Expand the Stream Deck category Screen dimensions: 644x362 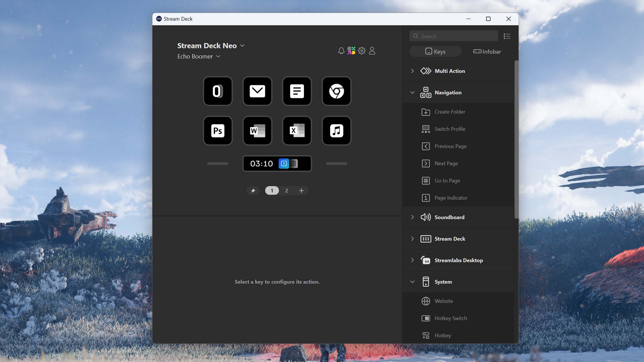click(x=412, y=238)
